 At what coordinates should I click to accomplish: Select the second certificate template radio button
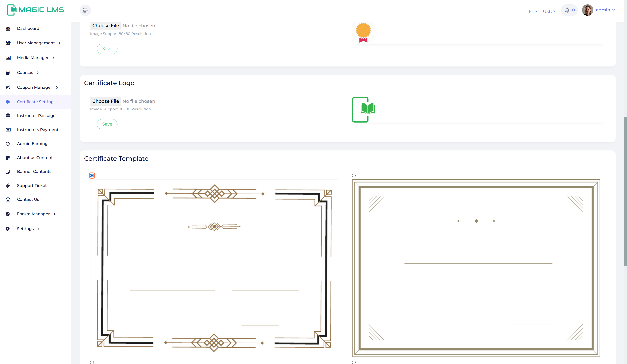354,176
